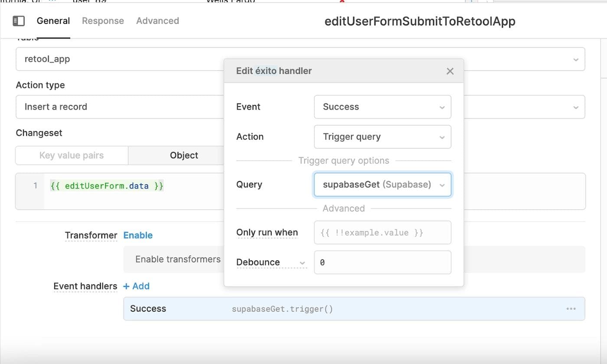
Task: Toggle the sidebar panel icon
Action: pyautogui.click(x=19, y=21)
